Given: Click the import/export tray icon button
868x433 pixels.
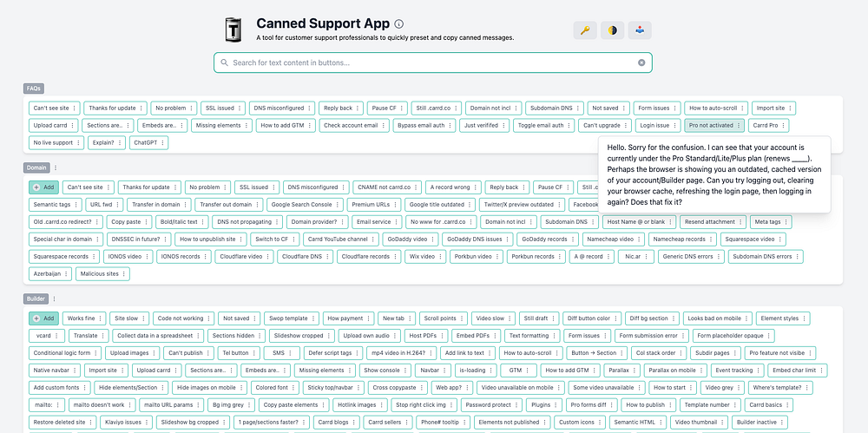Looking at the screenshot, I should click(x=640, y=30).
